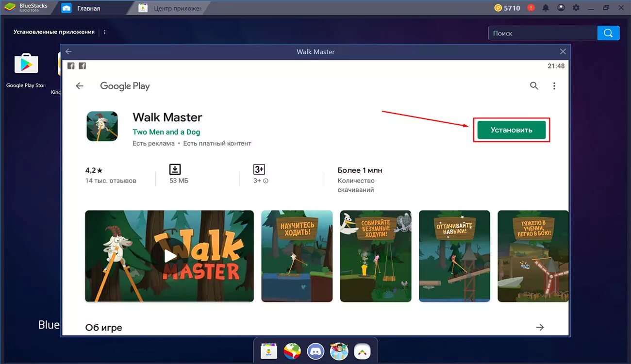
Task: Open the arrow-up launcher dock icon
Action: 362,350
